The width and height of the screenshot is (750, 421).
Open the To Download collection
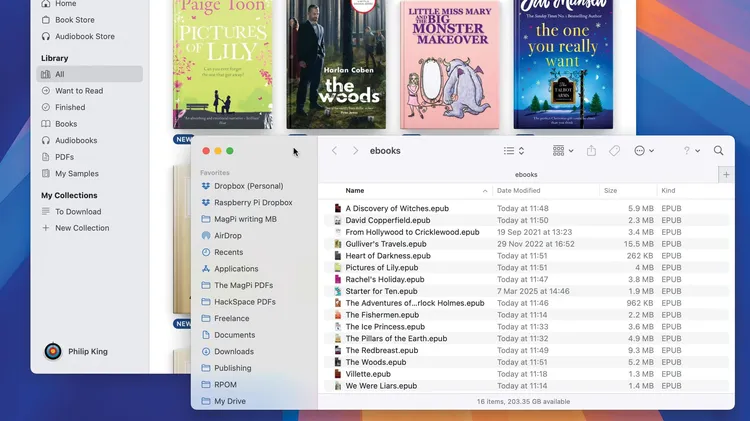(71, 211)
